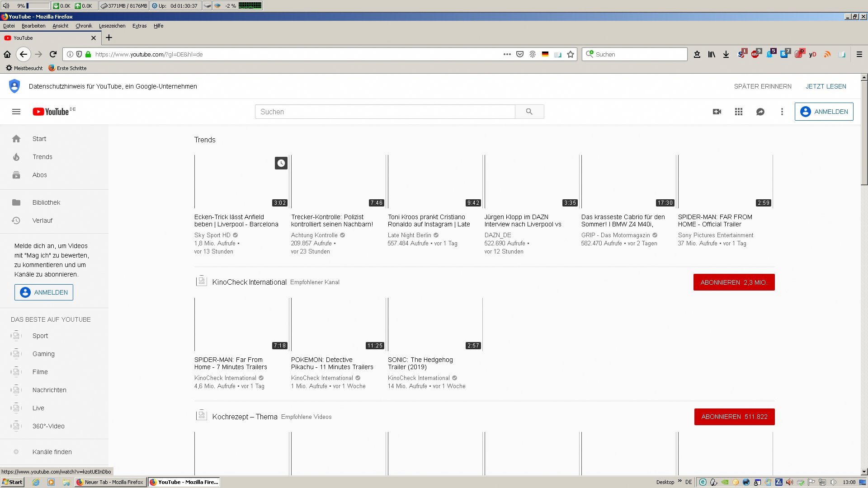The image size is (868, 488).
Task: Open the YouTube apps grid icon
Action: click(x=739, y=112)
